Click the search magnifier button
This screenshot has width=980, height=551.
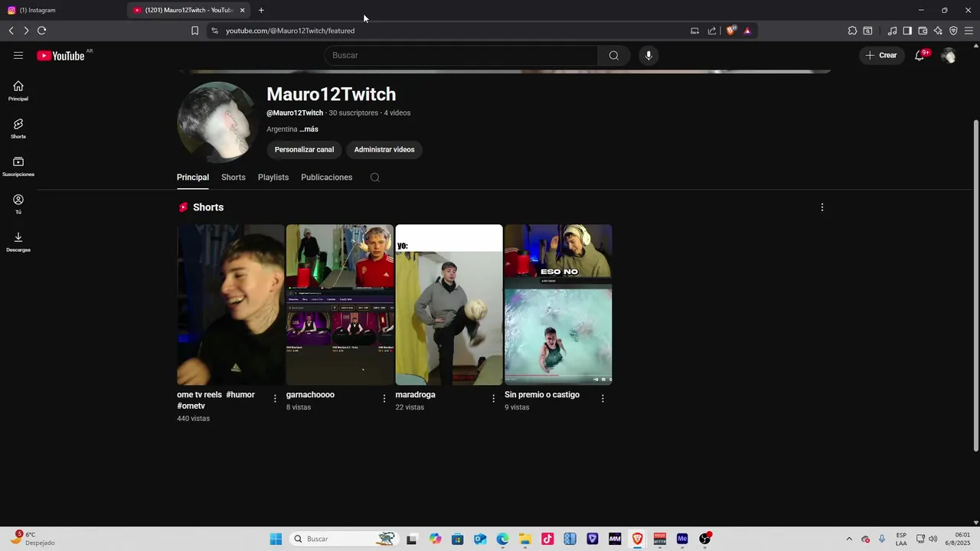614,55
